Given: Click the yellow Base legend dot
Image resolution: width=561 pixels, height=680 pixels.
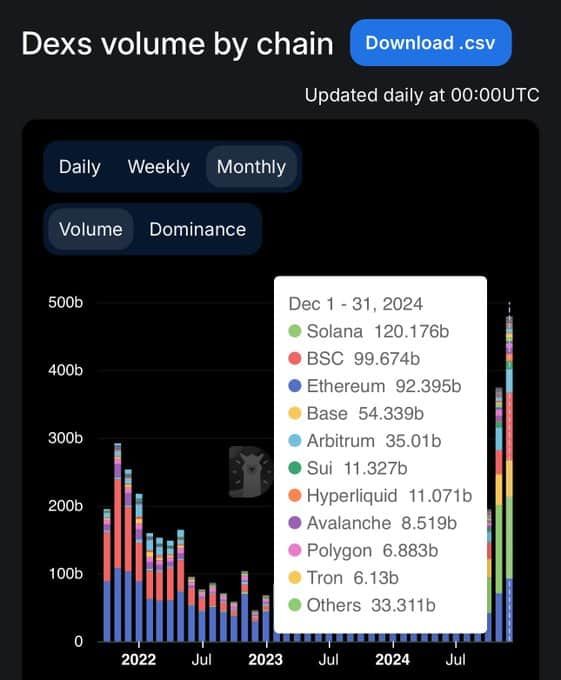Looking at the screenshot, I should [295, 413].
